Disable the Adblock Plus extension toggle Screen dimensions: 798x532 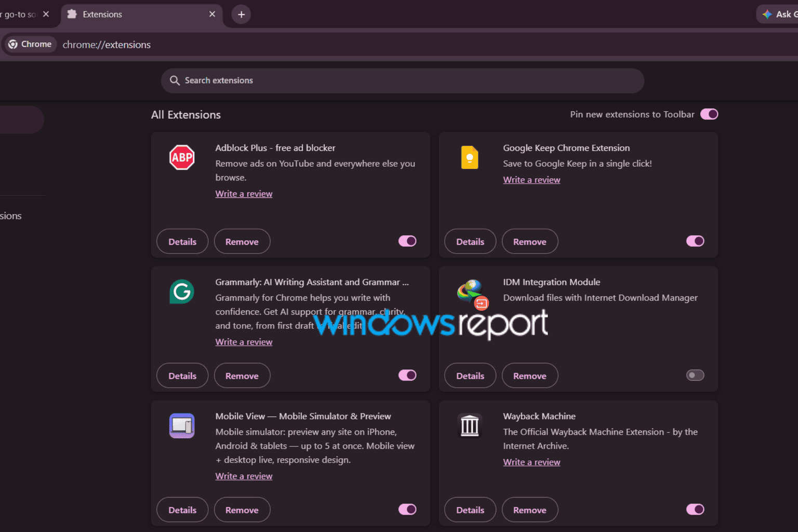[407, 241]
